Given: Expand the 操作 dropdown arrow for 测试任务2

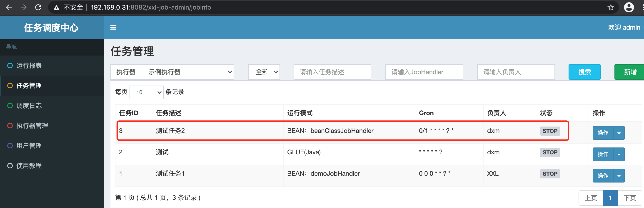Looking at the screenshot, I should [619, 133].
